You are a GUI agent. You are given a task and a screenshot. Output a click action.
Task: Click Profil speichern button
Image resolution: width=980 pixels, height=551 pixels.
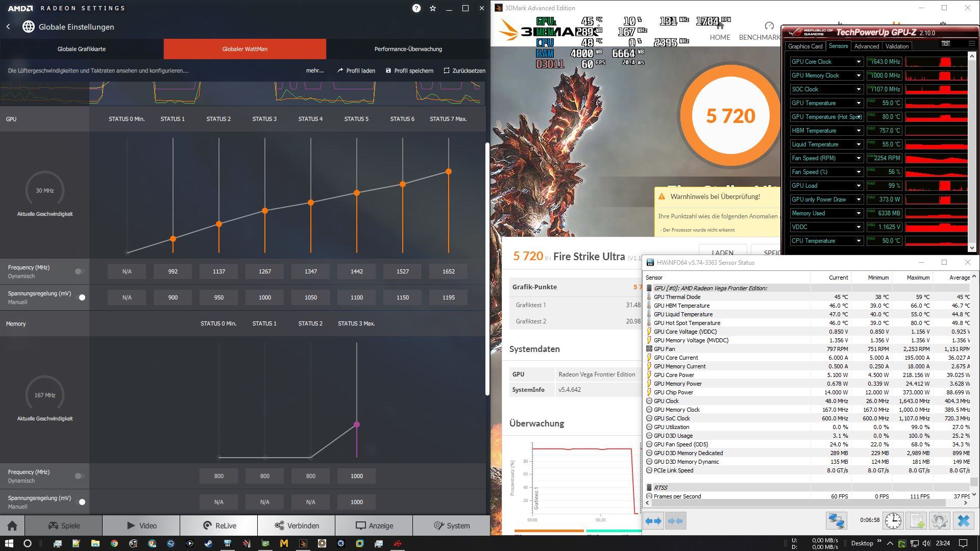(x=409, y=70)
